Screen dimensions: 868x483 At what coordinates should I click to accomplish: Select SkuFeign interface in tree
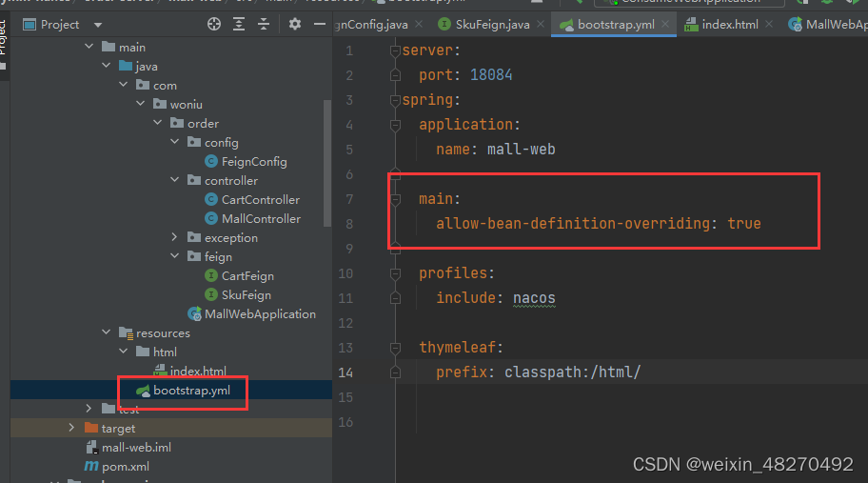click(247, 295)
